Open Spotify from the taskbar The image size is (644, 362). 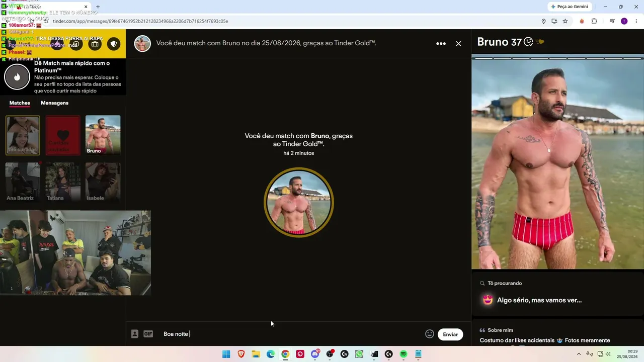pos(403,354)
